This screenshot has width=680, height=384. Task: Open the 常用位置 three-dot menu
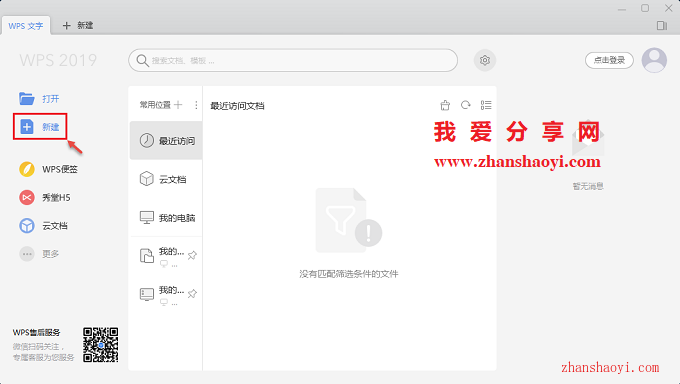pos(196,105)
